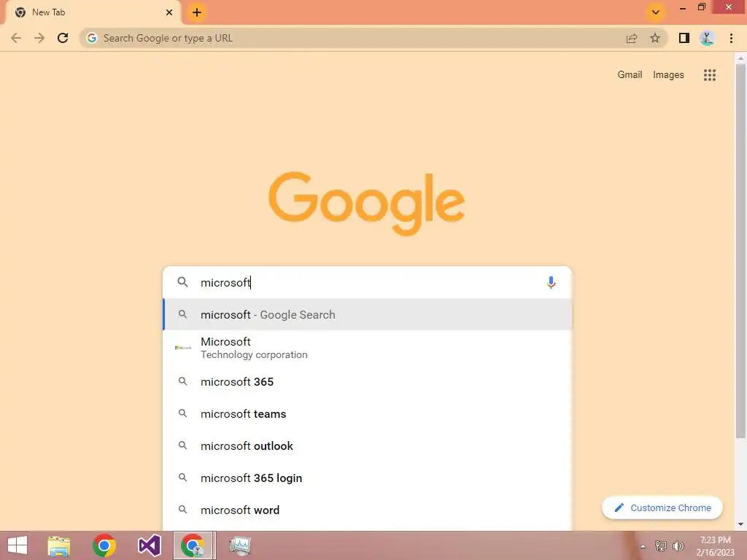Choose the 'microsoft 365' suggestion
This screenshot has height=560, width=747.
[x=367, y=381]
